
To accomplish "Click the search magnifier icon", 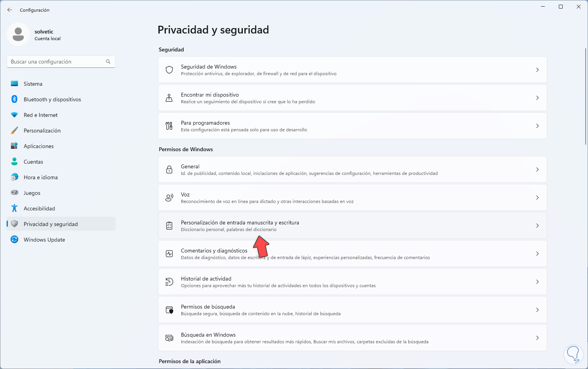I will click(108, 62).
